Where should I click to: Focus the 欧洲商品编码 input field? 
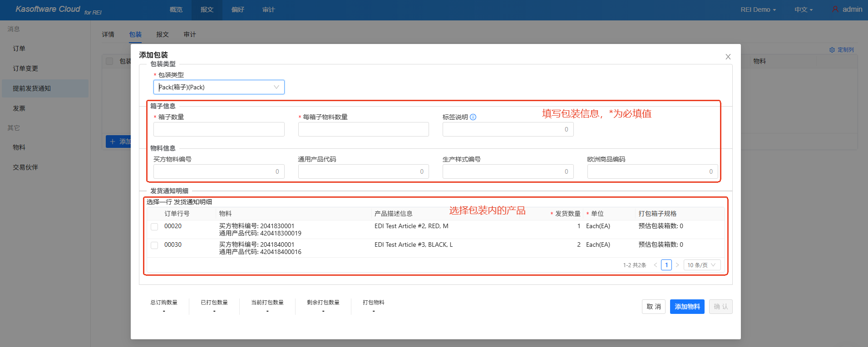[653, 171]
